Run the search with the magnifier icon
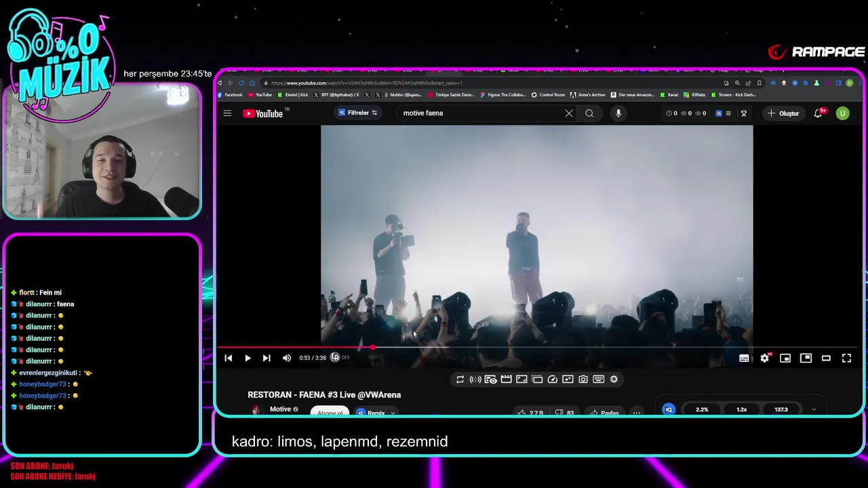Viewport: 868px width, 488px height. 589,113
